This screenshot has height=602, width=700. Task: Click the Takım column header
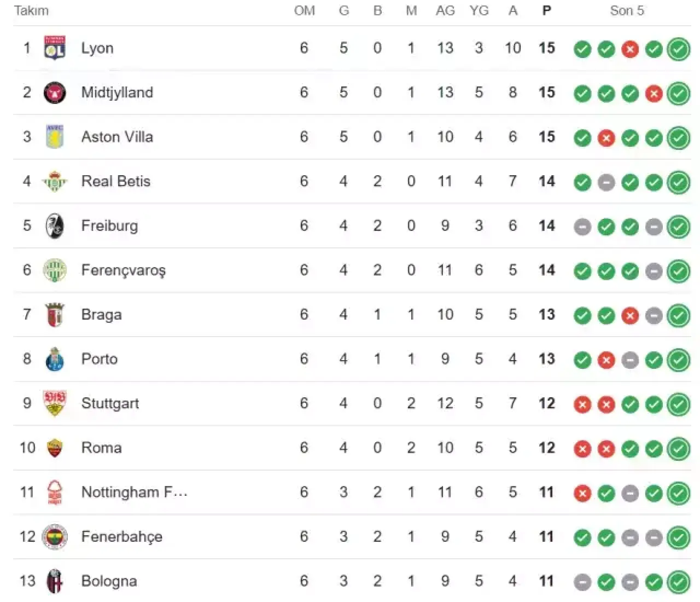point(31,10)
